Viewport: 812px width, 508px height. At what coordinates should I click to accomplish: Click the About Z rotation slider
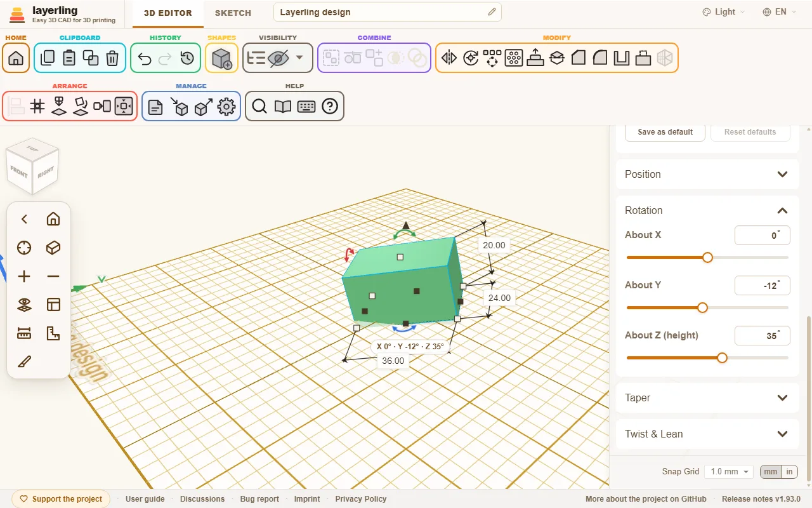click(707, 358)
